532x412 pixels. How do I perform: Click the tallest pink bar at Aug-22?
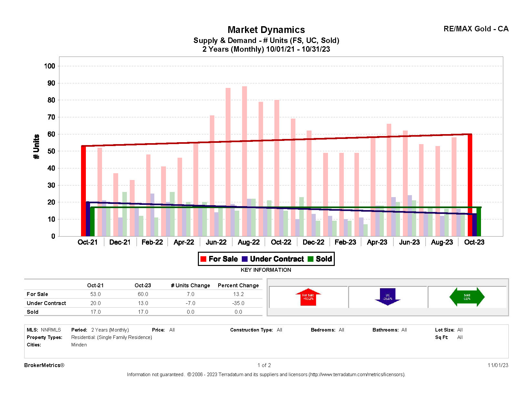tap(244, 161)
